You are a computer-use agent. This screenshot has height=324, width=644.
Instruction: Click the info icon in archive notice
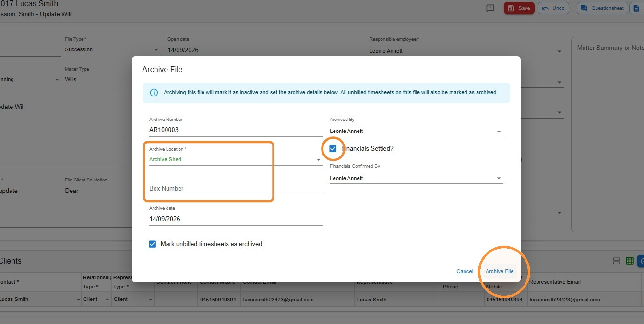[154, 93]
